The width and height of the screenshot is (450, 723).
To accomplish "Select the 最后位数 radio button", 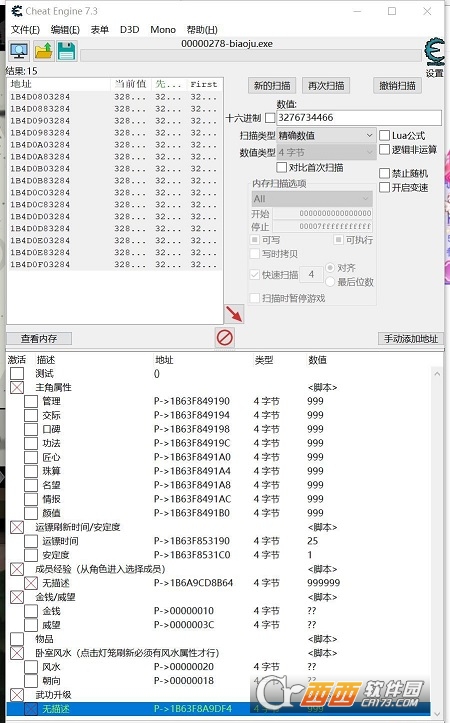I will [330, 281].
